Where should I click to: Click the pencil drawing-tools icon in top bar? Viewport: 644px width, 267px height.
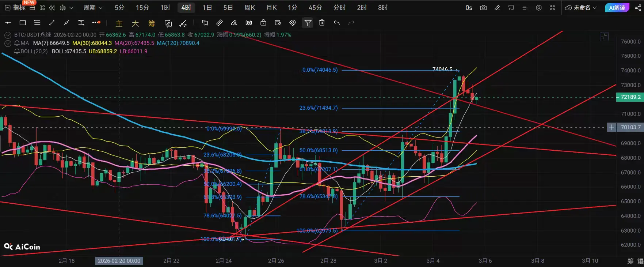[x=497, y=8]
